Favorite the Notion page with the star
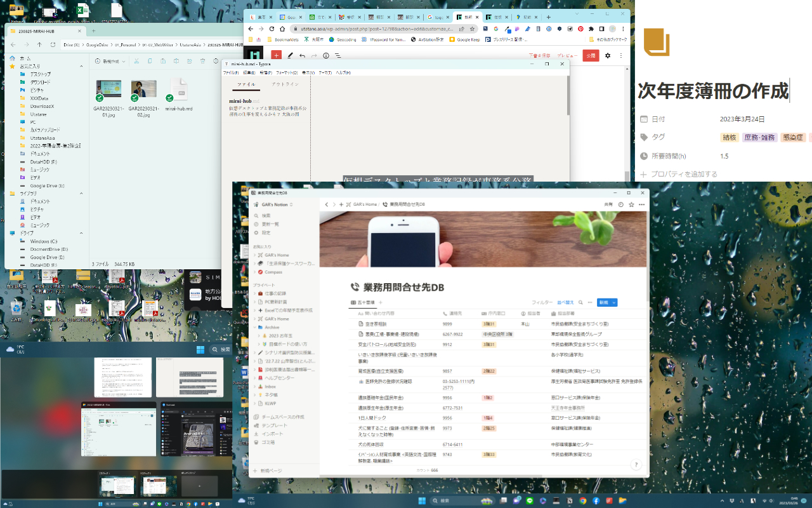Image resolution: width=812 pixels, height=508 pixels. click(x=632, y=204)
